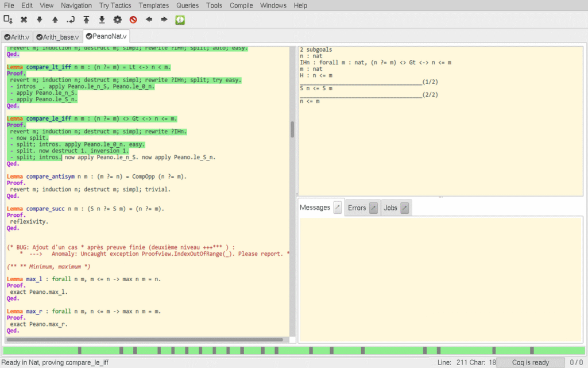Run to end of the script
Screen dimensions: 588x368
point(102,20)
